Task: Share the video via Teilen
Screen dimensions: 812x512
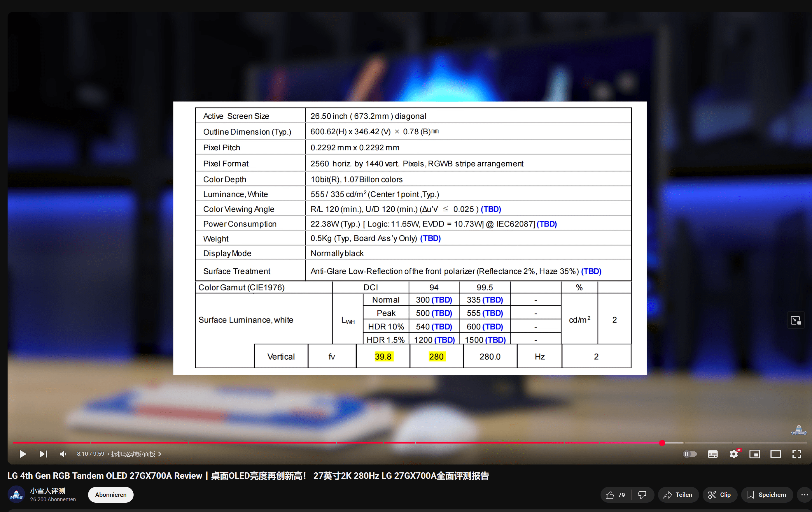Action: [678, 495]
